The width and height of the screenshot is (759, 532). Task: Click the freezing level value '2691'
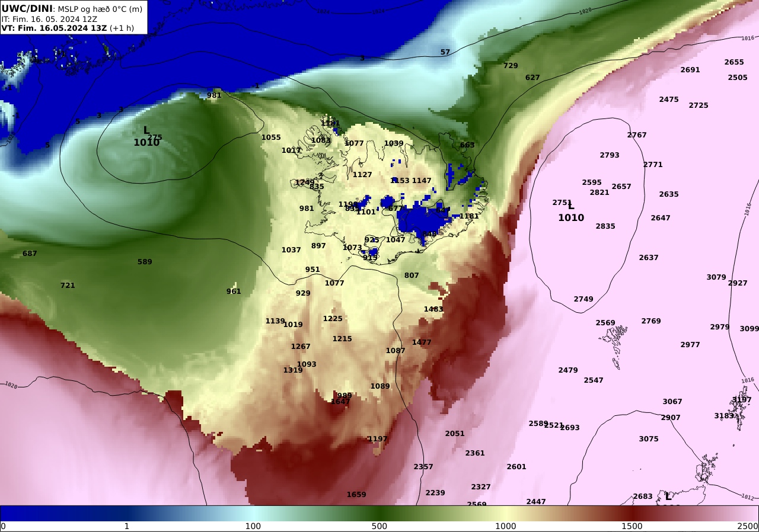pos(690,70)
